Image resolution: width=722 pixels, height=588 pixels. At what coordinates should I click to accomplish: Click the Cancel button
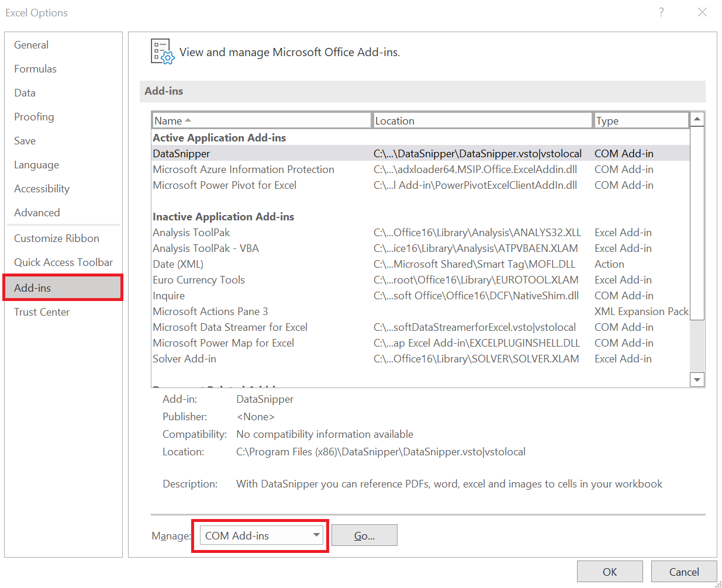tap(684, 572)
